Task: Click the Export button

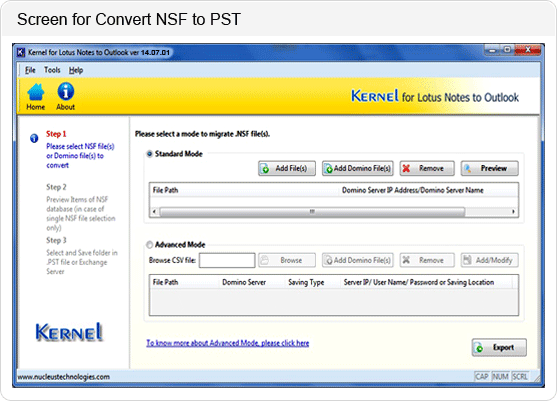Action: [499, 347]
